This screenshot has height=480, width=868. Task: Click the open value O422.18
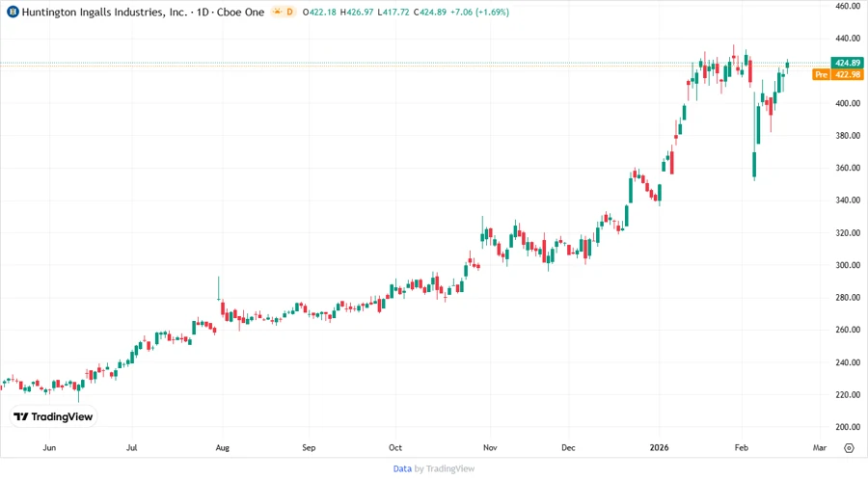coord(319,12)
